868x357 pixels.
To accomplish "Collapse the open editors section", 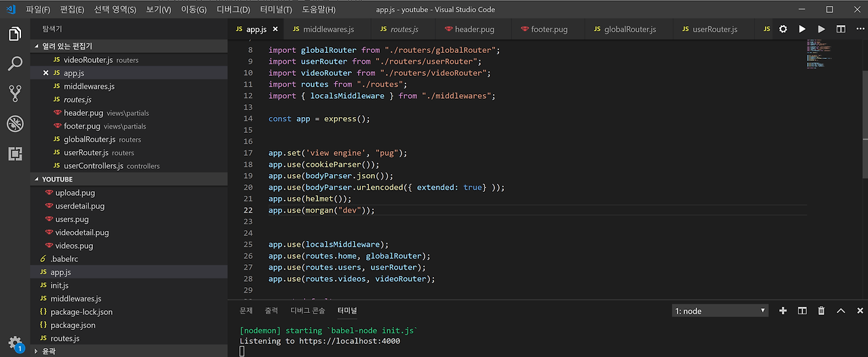I will [x=66, y=46].
